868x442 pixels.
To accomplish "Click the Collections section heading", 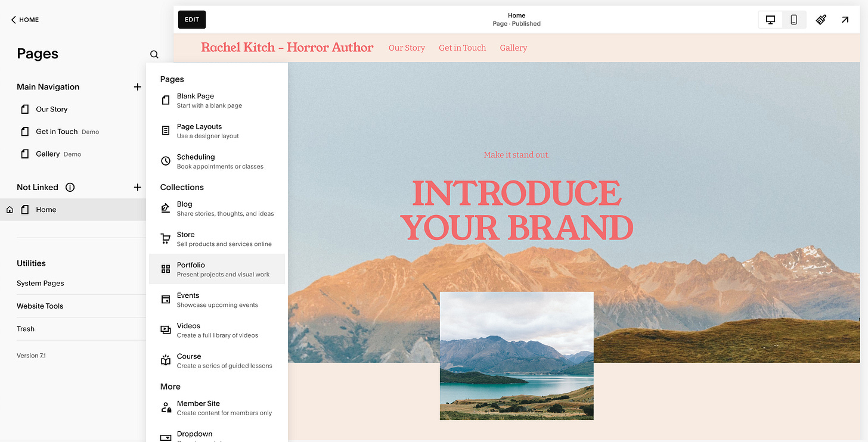I will tap(182, 187).
